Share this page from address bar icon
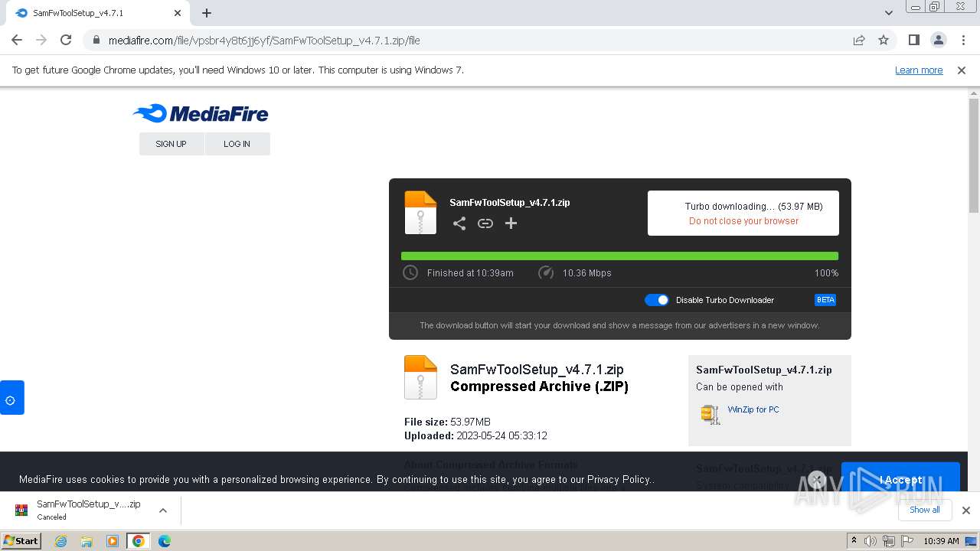980x551 pixels. click(x=859, y=40)
